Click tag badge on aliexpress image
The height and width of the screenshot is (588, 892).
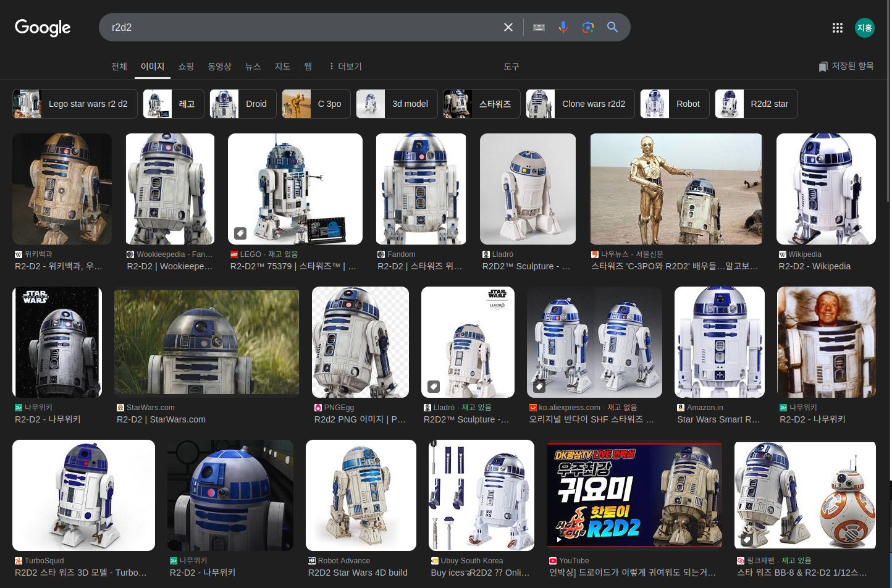coord(539,387)
